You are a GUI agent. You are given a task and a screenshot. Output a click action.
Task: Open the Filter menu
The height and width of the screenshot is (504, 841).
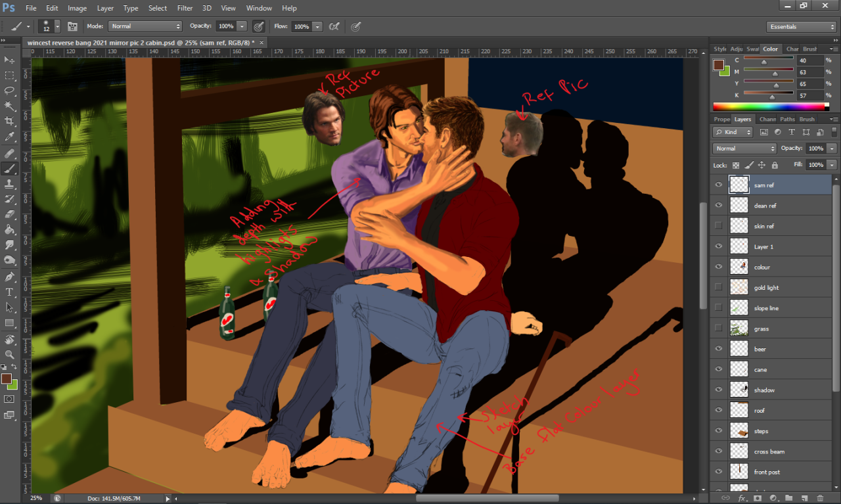tap(185, 8)
